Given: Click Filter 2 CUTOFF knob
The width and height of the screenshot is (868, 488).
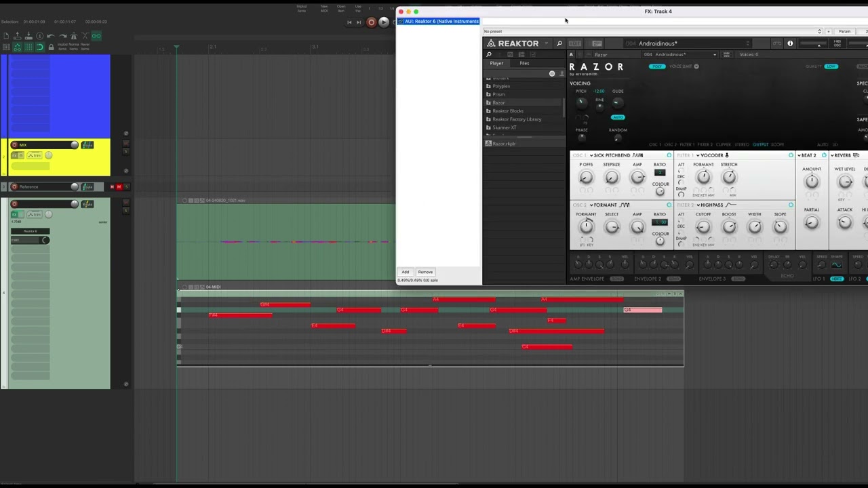Looking at the screenshot, I should click(703, 227).
